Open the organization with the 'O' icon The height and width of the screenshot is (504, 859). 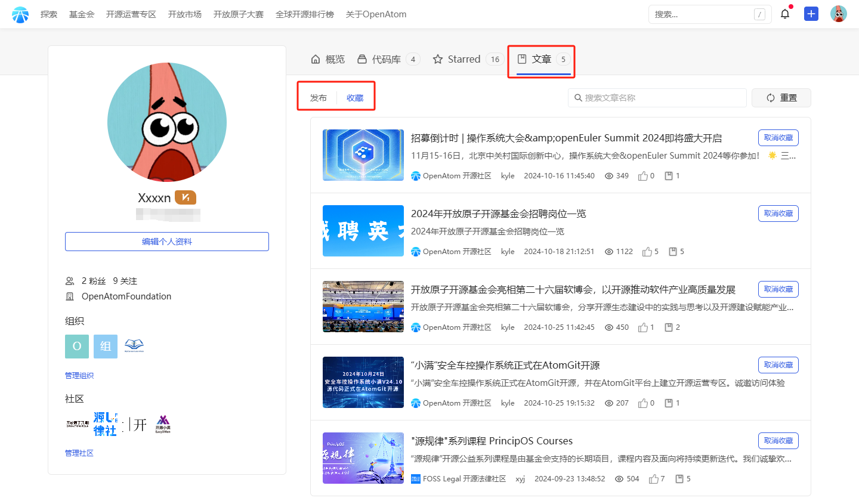[77, 346]
